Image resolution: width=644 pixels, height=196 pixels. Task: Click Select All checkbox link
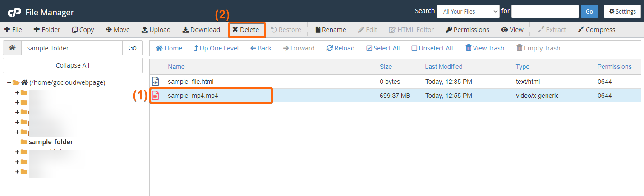[383, 48]
